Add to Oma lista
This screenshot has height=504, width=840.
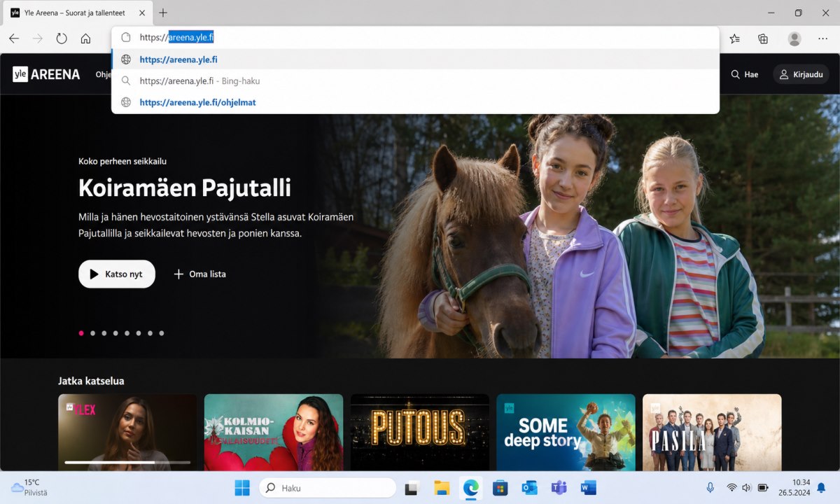[x=199, y=274]
